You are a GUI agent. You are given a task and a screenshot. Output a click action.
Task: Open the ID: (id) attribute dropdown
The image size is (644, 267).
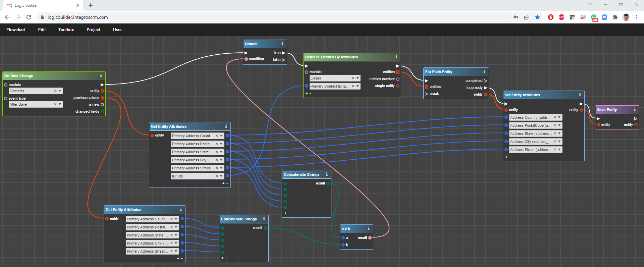[221, 176]
